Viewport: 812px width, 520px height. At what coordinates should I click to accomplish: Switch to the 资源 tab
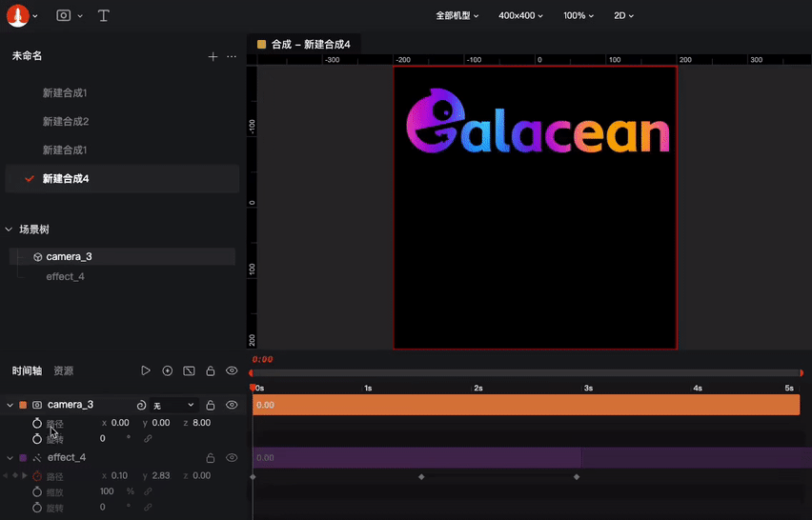64,370
